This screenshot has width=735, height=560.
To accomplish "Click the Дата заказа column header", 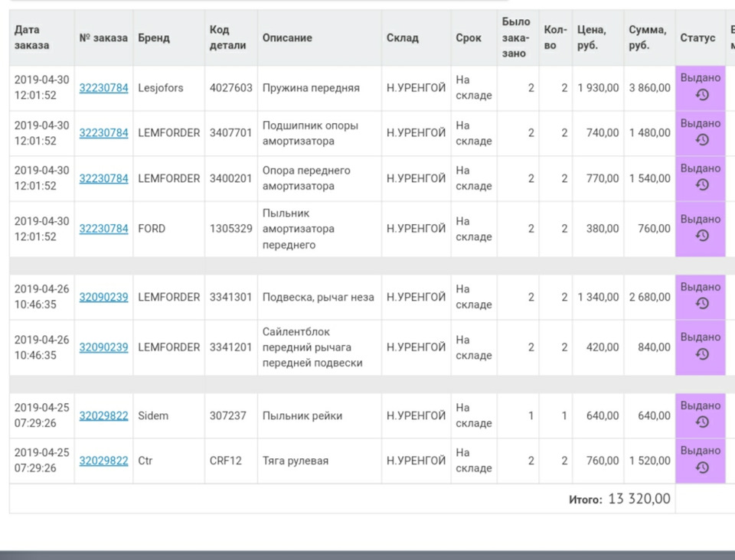I will point(32,37).
